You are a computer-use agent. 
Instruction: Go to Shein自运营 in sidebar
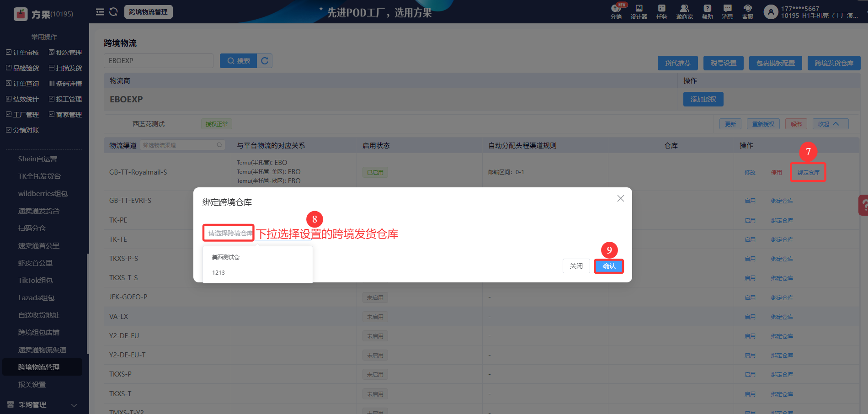pos(38,159)
